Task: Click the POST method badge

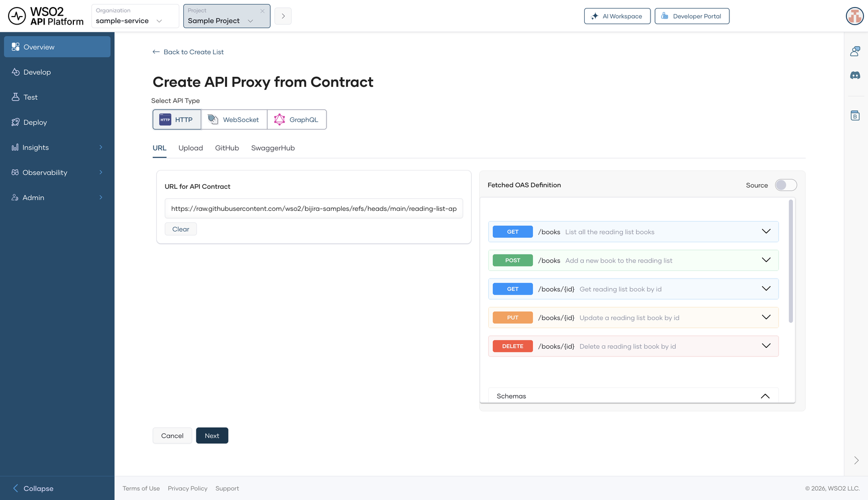Action: 513,260
